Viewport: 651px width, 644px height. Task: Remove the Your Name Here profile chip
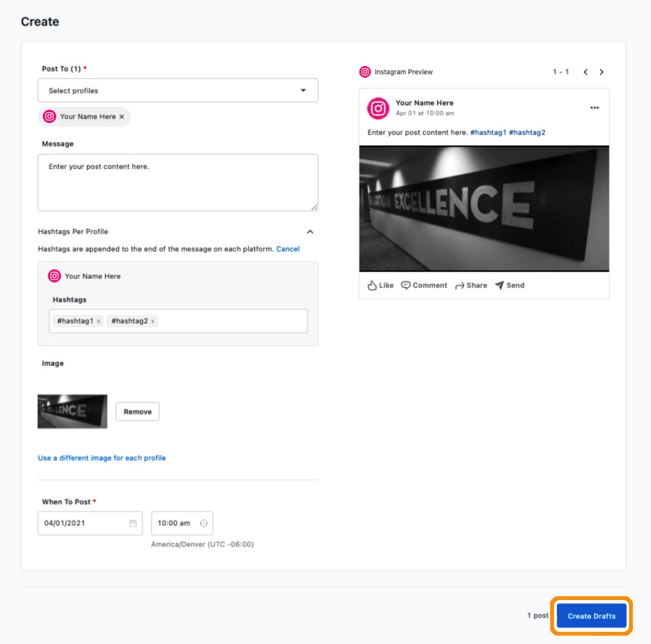click(x=122, y=117)
